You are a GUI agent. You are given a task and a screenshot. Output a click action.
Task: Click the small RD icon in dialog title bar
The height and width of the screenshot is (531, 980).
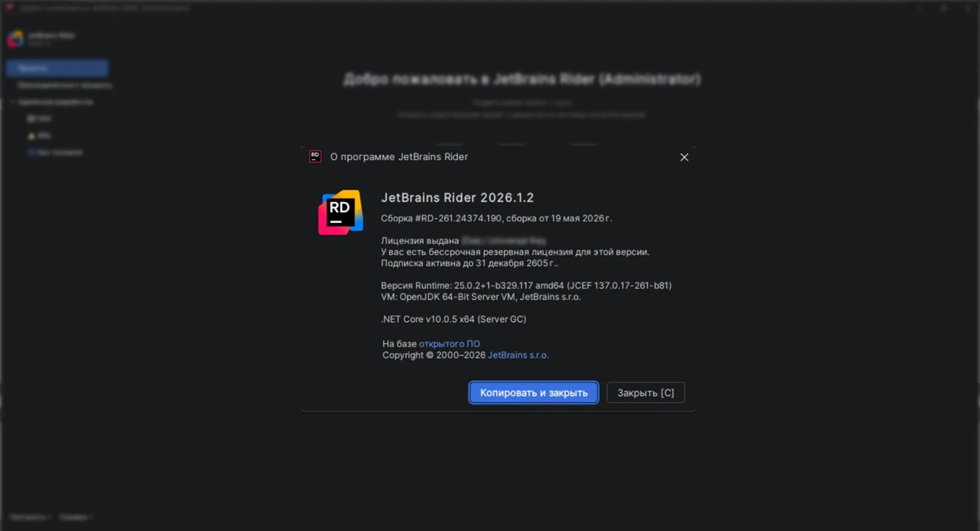tap(315, 156)
